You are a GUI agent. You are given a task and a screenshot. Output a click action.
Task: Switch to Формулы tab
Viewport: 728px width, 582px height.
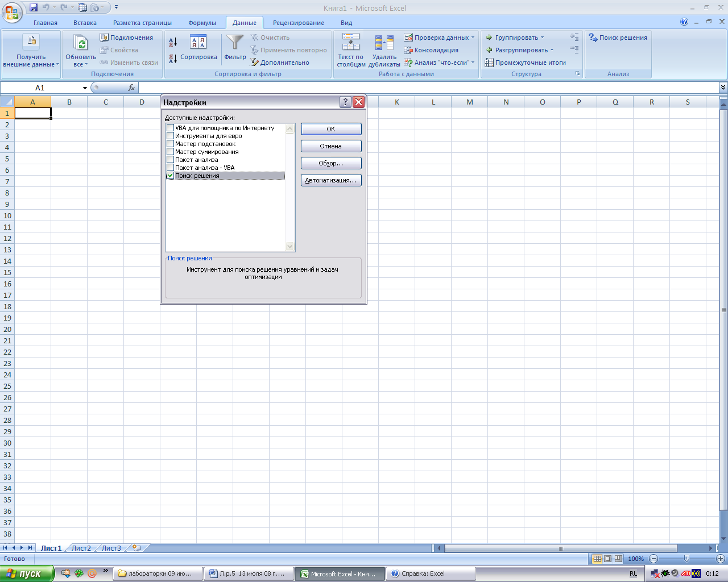click(202, 23)
